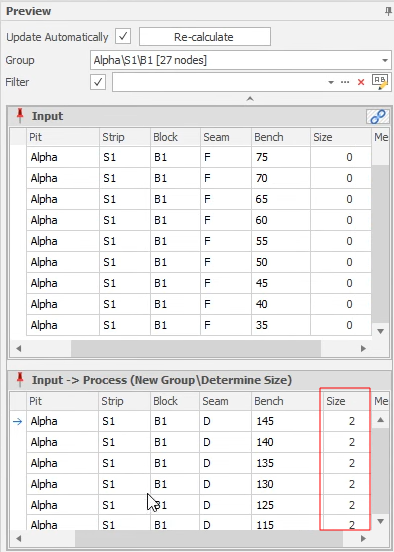The height and width of the screenshot is (552, 394).
Task: Collapse the settings with the up chevron
Action: coord(250,99)
